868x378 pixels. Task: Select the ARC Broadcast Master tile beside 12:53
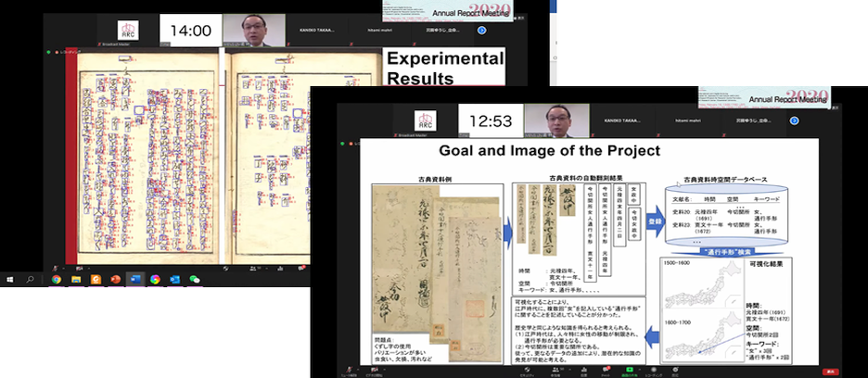pyautogui.click(x=425, y=120)
